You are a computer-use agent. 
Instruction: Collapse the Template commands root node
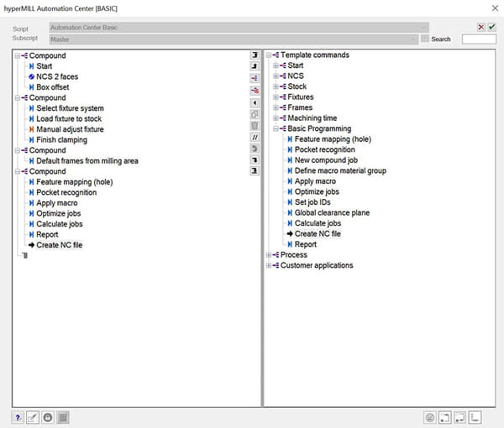coord(269,55)
